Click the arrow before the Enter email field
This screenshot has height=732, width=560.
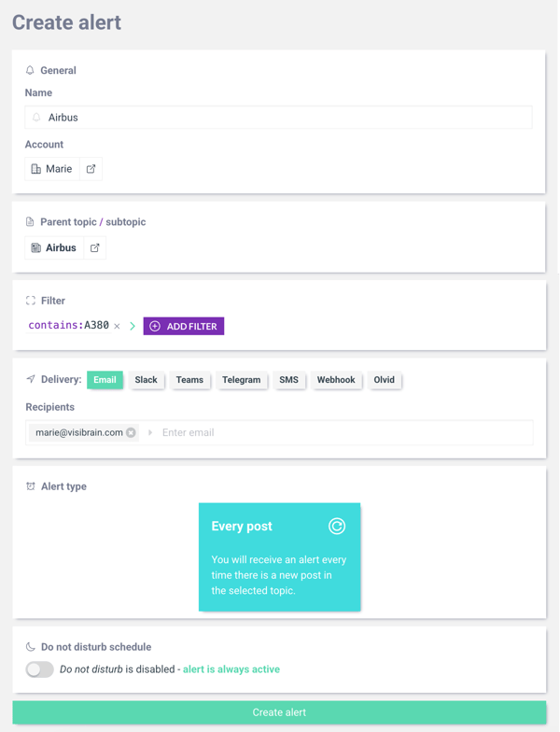click(150, 433)
